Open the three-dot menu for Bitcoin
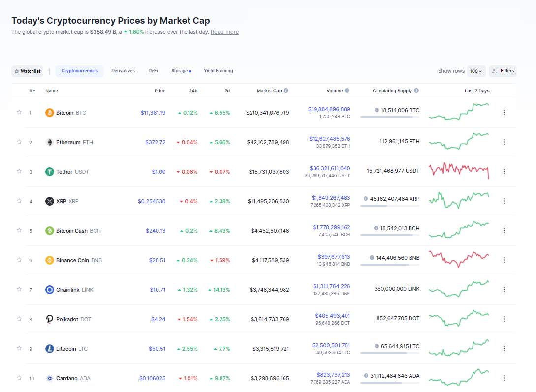Viewport: 536px width, 392px height. tap(504, 112)
